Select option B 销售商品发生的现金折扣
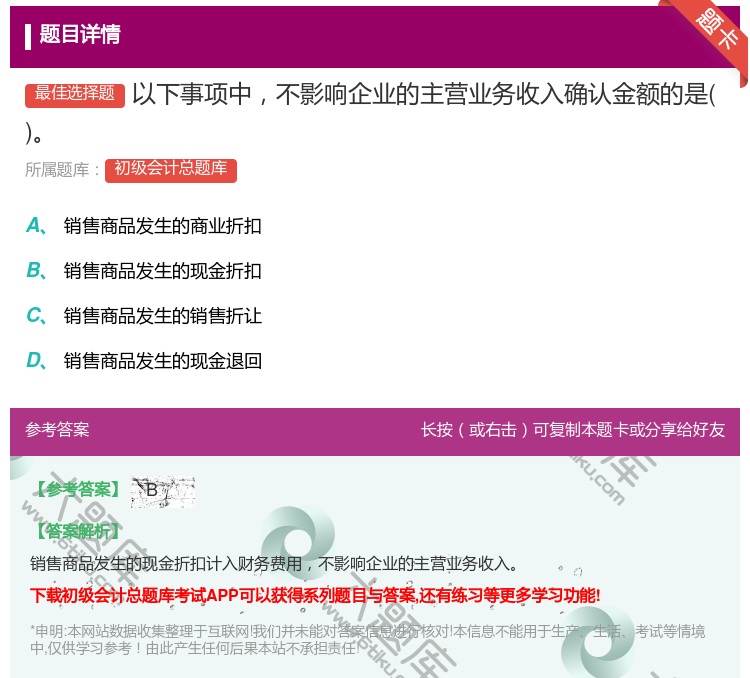The image size is (750, 678). pyautogui.click(x=144, y=271)
